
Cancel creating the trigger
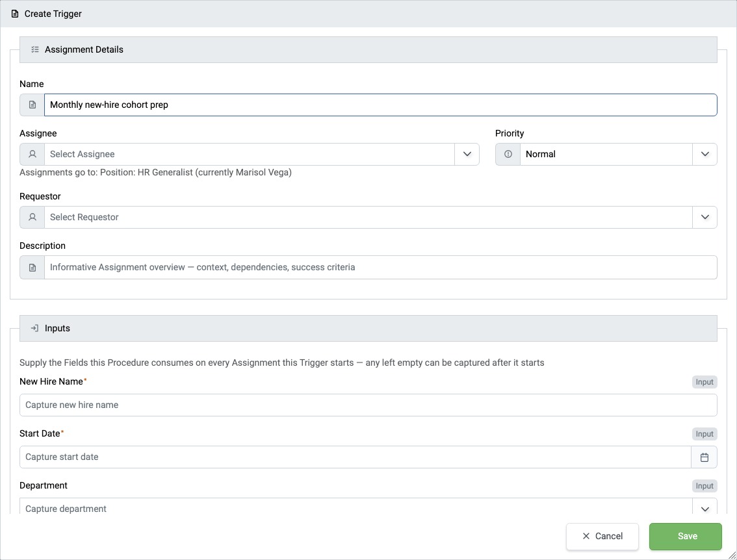602,537
